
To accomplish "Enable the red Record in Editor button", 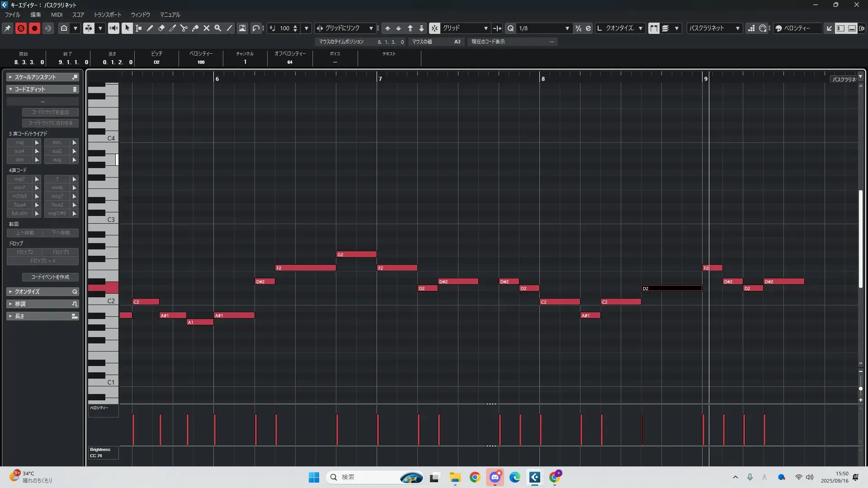I will [34, 28].
